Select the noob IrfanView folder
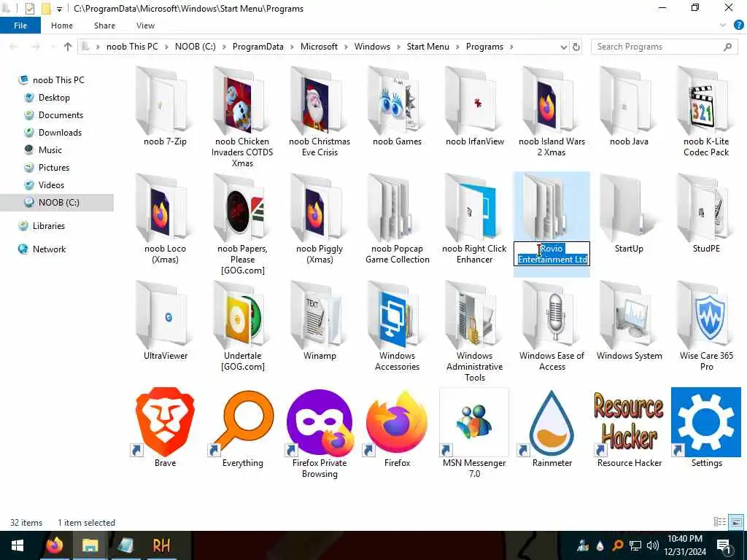Screen dimensions: 747x560 (x=474, y=106)
